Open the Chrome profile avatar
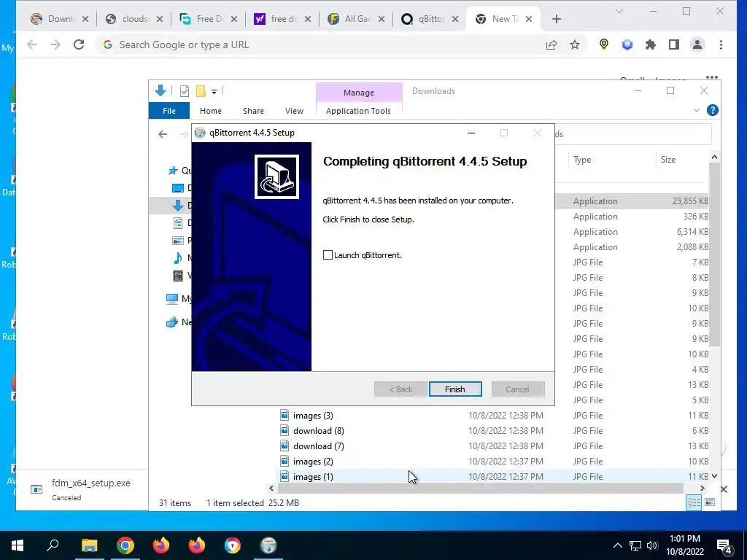The width and height of the screenshot is (747, 560). pyautogui.click(x=697, y=44)
